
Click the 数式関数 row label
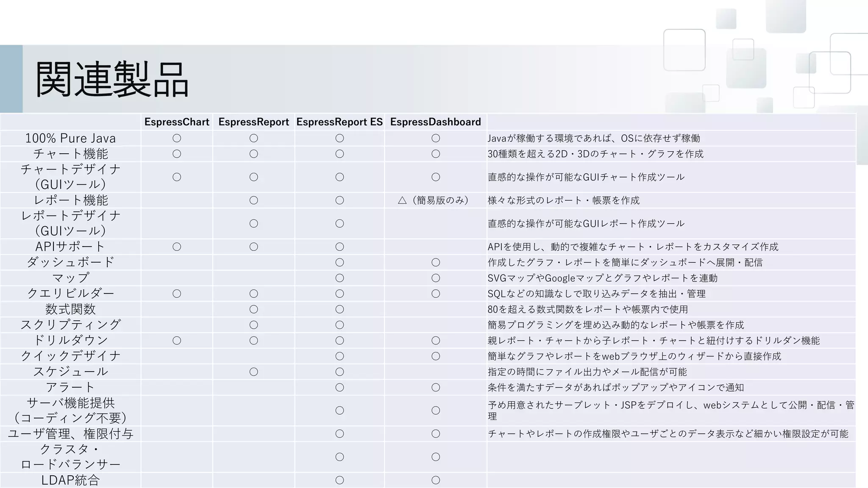70,309
